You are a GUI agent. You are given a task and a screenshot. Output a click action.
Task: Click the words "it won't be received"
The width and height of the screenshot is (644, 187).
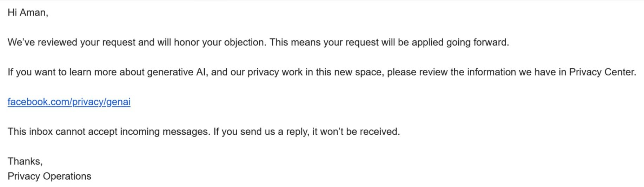click(355, 132)
